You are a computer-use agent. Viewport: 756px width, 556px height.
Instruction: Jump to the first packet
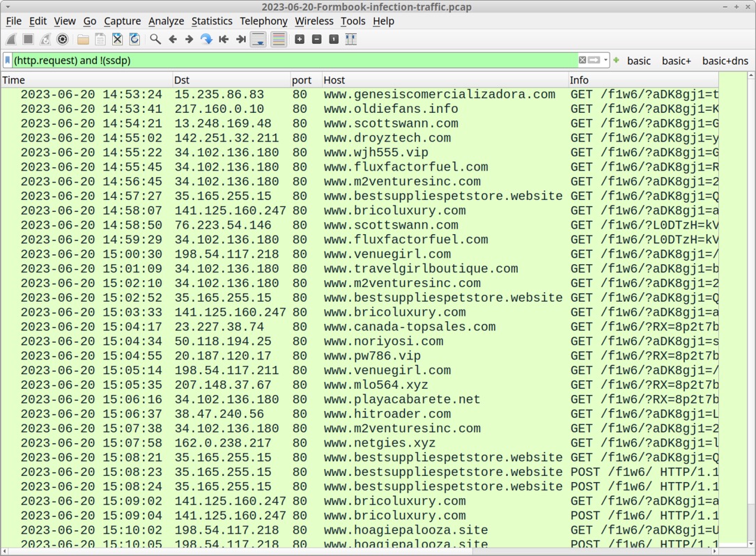tap(224, 40)
